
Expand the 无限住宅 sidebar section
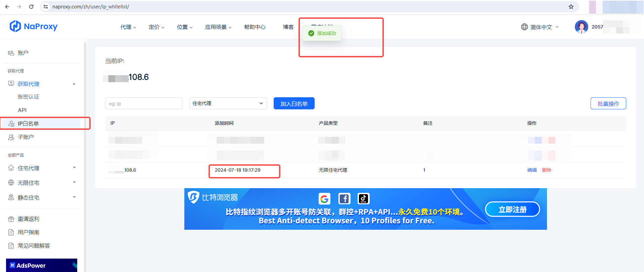coord(74,182)
